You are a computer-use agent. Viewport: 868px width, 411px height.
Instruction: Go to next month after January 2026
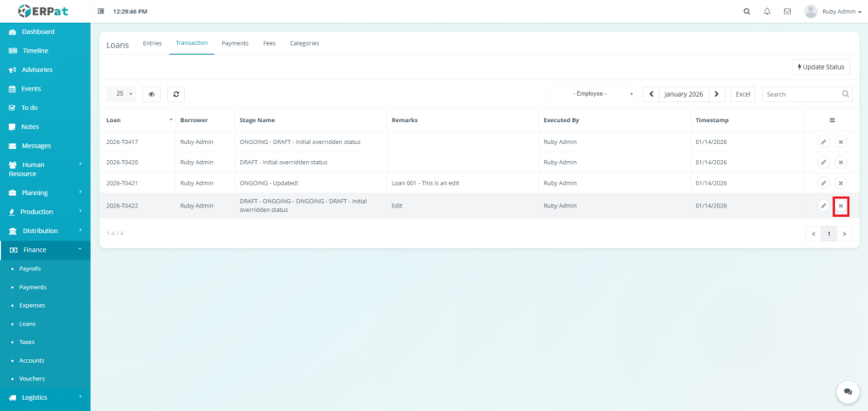click(717, 94)
